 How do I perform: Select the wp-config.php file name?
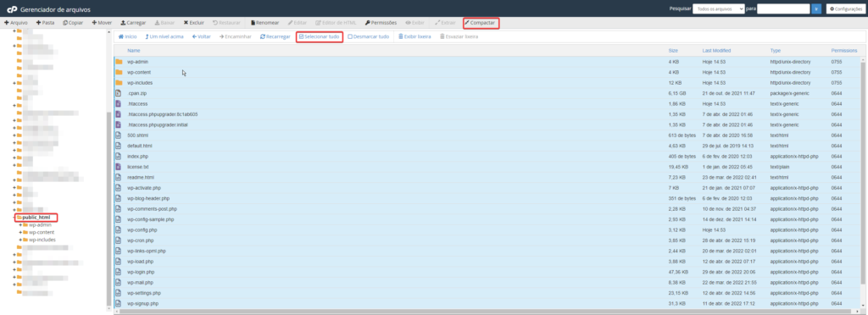pos(142,229)
